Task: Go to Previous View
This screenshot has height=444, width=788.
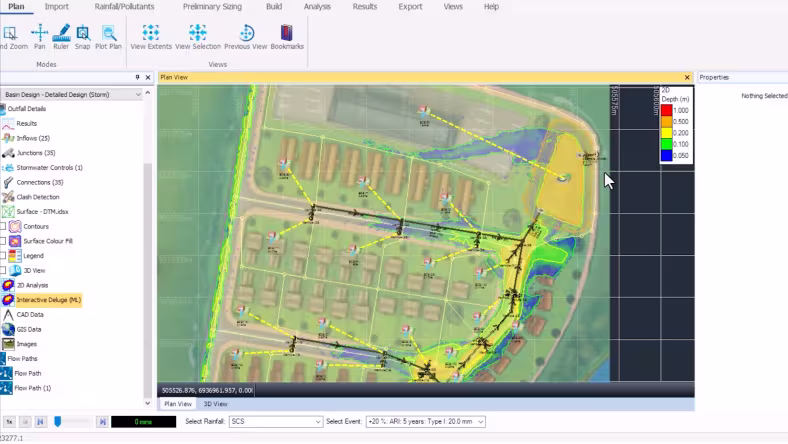Action: tap(246, 37)
